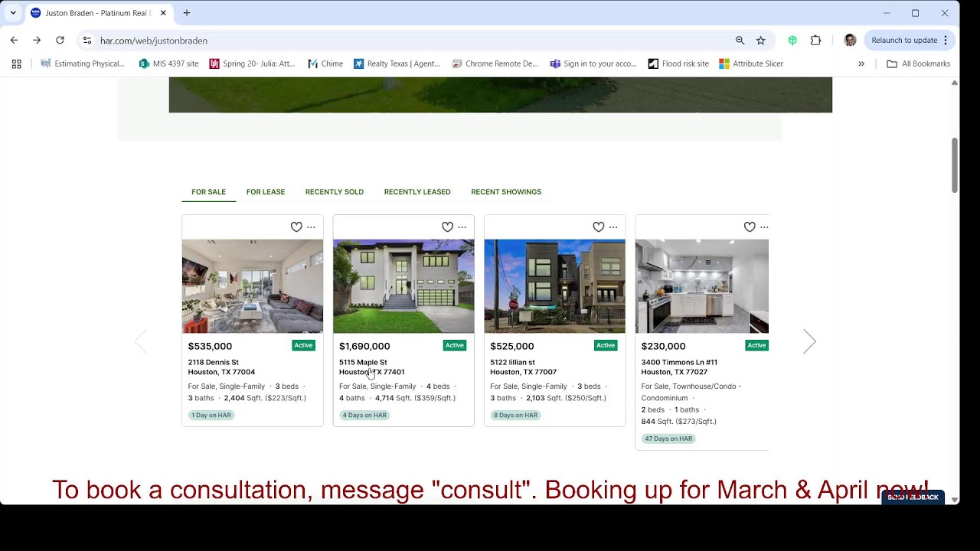Open the 5122 lillian st townhouse photo
Image resolution: width=980 pixels, height=551 pixels.
(554, 286)
